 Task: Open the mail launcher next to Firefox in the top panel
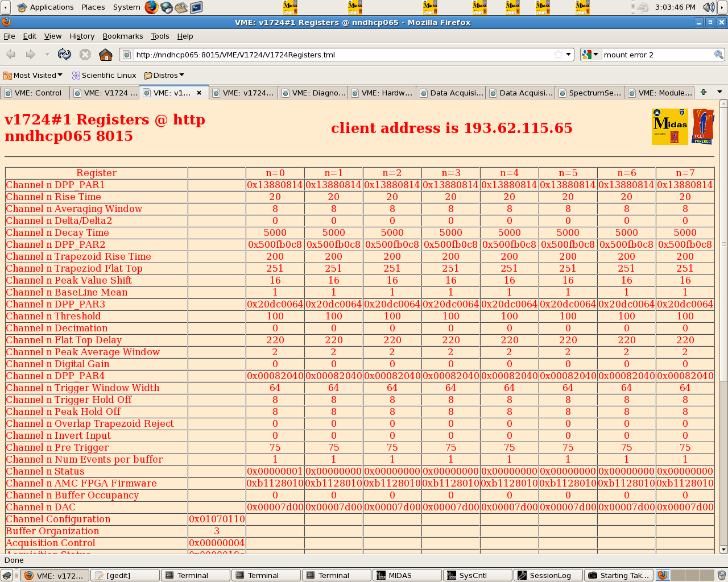[x=181, y=7]
